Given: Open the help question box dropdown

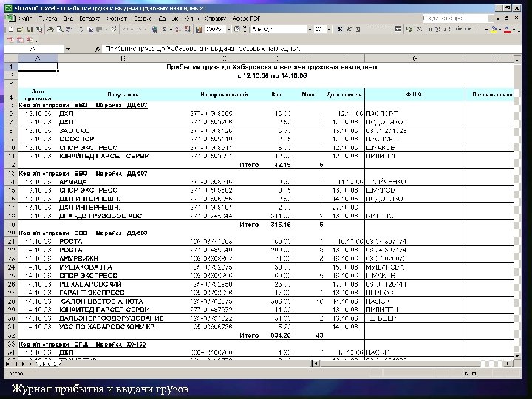Looking at the screenshot, I should 491,18.
